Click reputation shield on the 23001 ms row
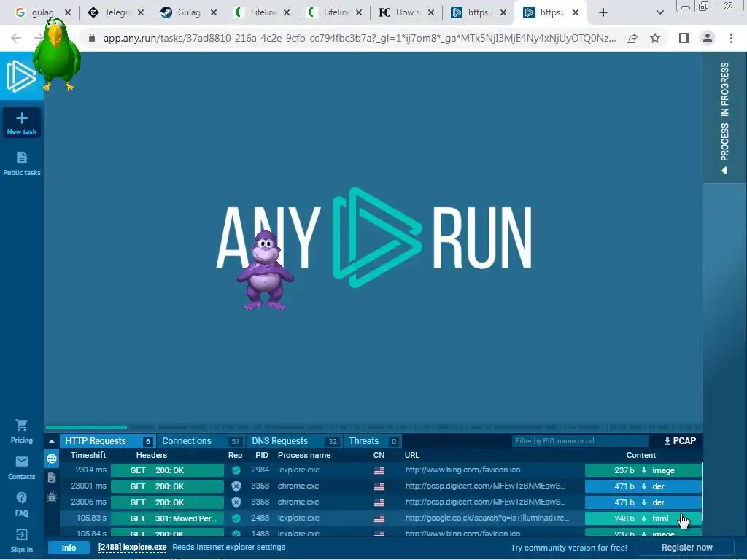747x560 pixels. click(236, 486)
